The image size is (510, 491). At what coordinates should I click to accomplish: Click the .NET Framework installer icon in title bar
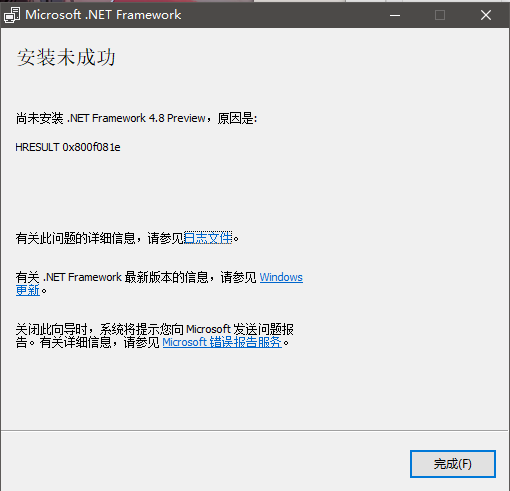coord(12,15)
